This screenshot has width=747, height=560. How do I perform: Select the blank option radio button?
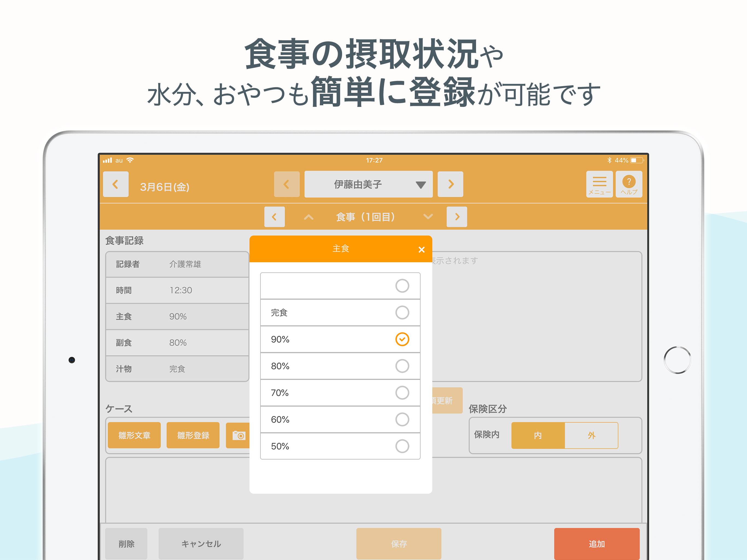click(402, 286)
